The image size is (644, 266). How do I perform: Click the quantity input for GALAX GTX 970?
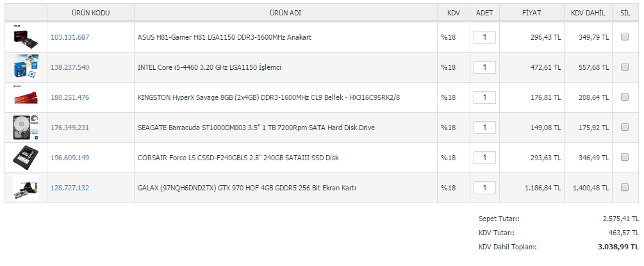(484, 188)
